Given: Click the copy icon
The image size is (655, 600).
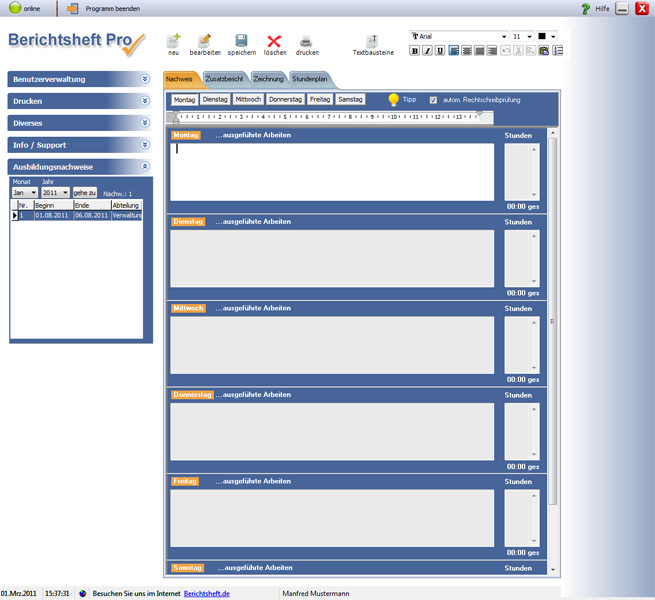Looking at the screenshot, I should coord(531,51).
